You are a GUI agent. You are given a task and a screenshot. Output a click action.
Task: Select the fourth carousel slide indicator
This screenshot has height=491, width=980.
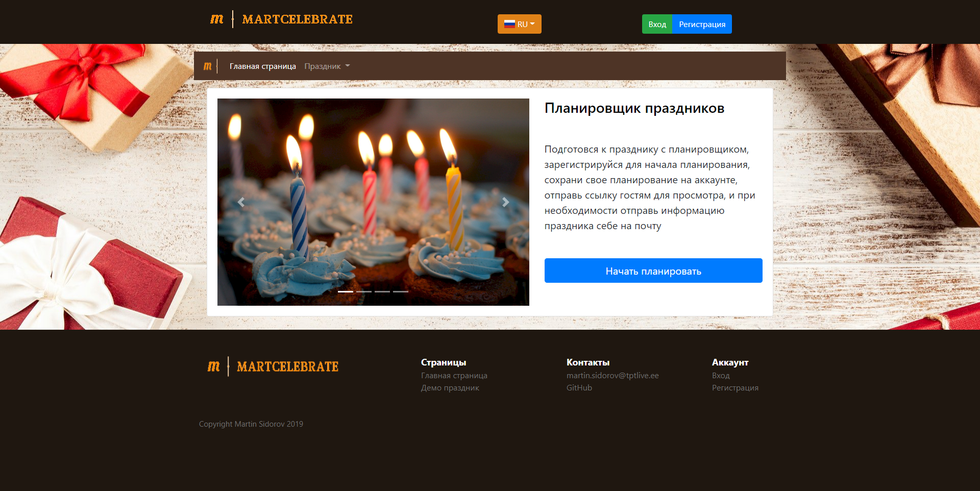click(401, 291)
